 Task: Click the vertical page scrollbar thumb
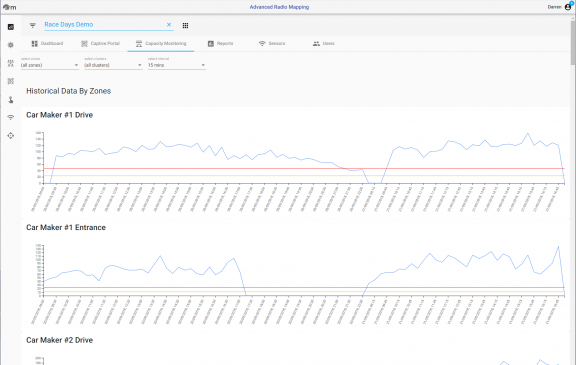[573, 42]
